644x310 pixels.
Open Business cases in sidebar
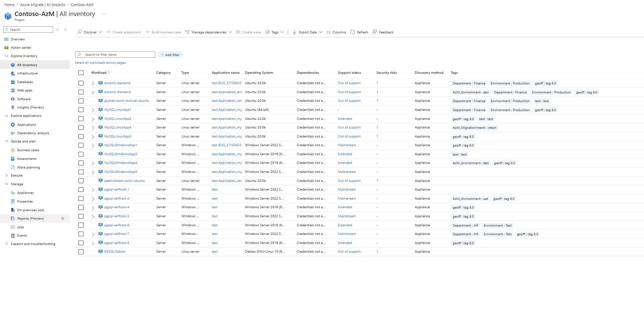(x=28, y=150)
